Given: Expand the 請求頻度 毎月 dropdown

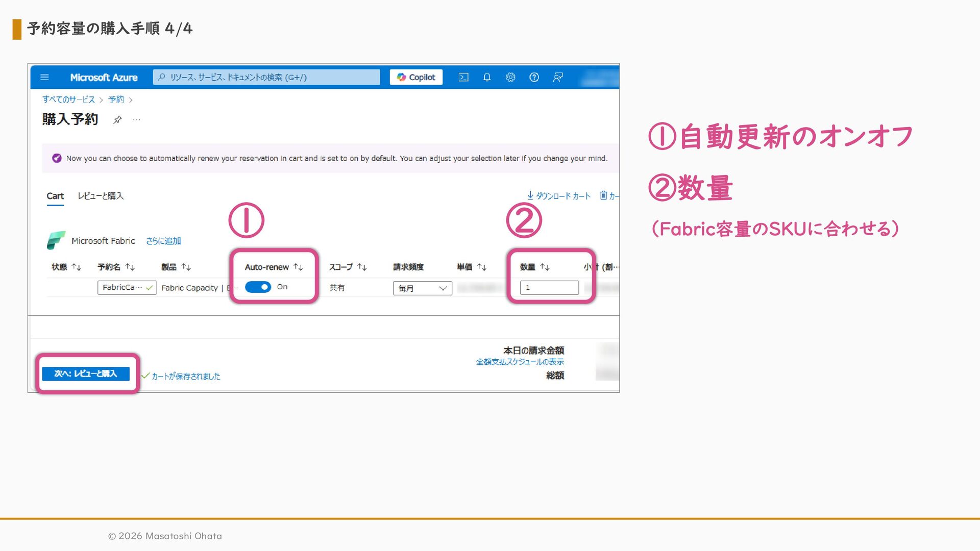Looking at the screenshot, I should [422, 288].
